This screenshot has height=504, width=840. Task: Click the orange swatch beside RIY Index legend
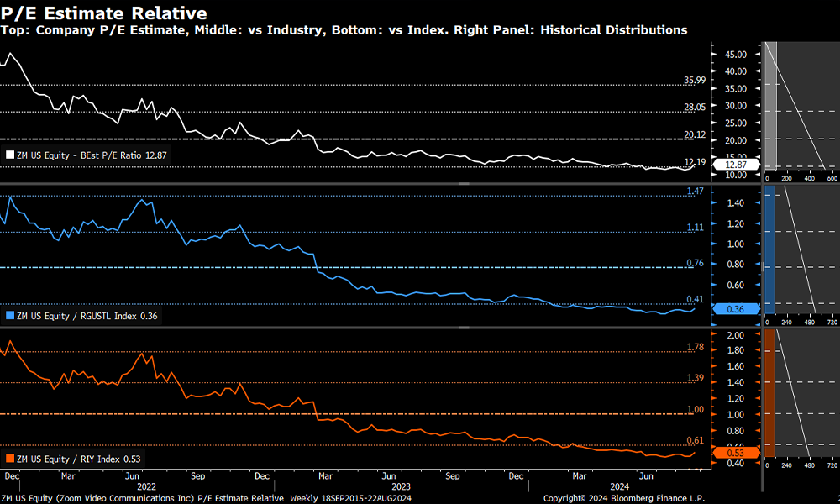click(9, 459)
